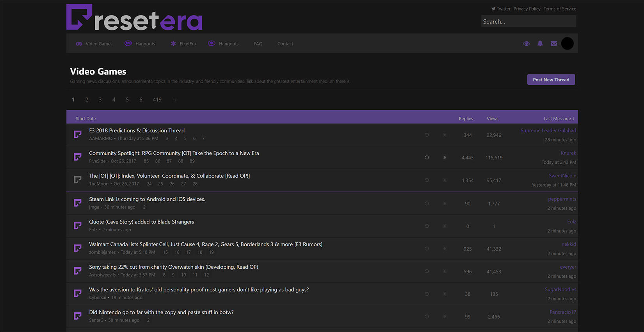Open Kratos' old personality thread
644x332 pixels.
[199, 290]
